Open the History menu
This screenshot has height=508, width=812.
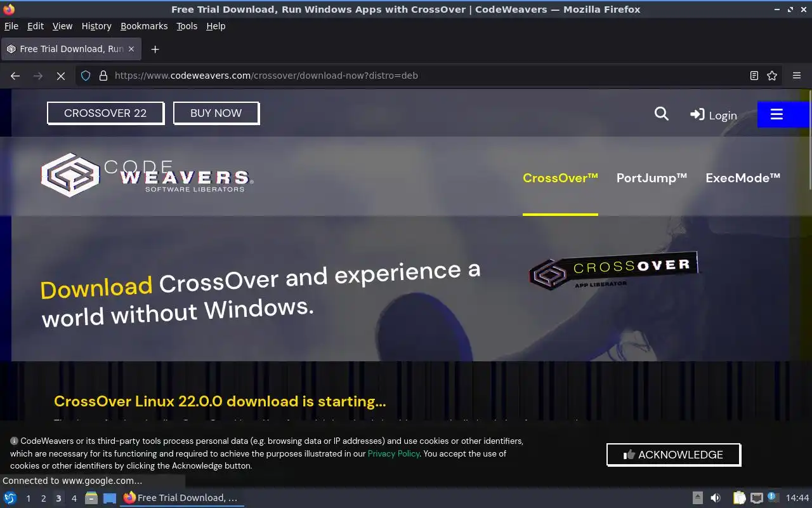tap(96, 26)
